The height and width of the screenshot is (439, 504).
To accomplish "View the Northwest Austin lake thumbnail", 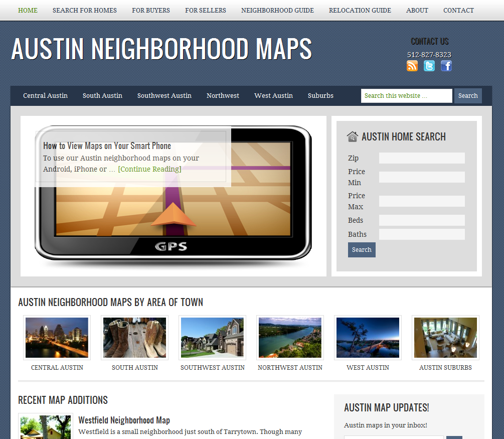I will tap(290, 338).
